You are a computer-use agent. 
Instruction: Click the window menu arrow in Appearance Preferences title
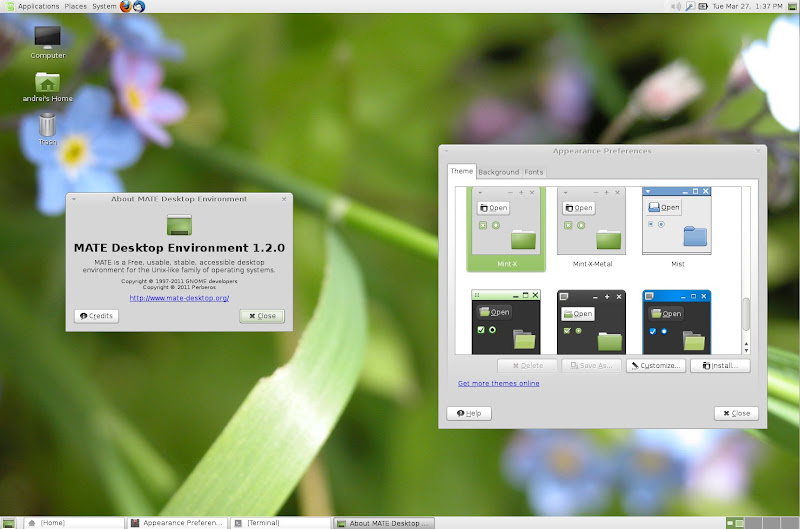[x=446, y=151]
